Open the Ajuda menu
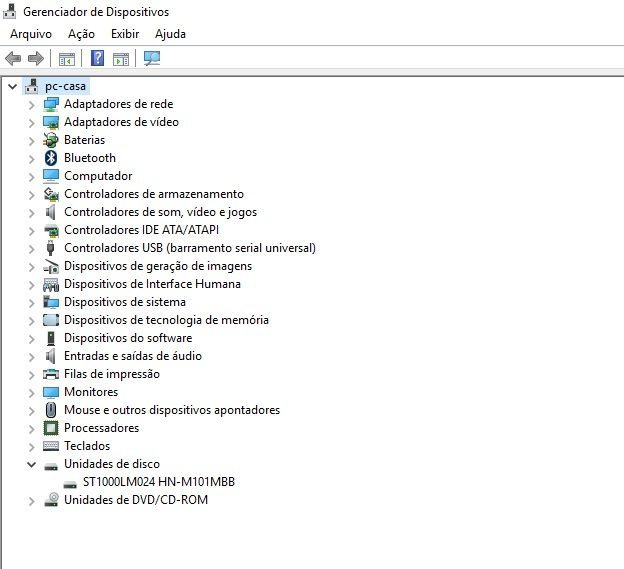This screenshot has width=624, height=569. [170, 34]
